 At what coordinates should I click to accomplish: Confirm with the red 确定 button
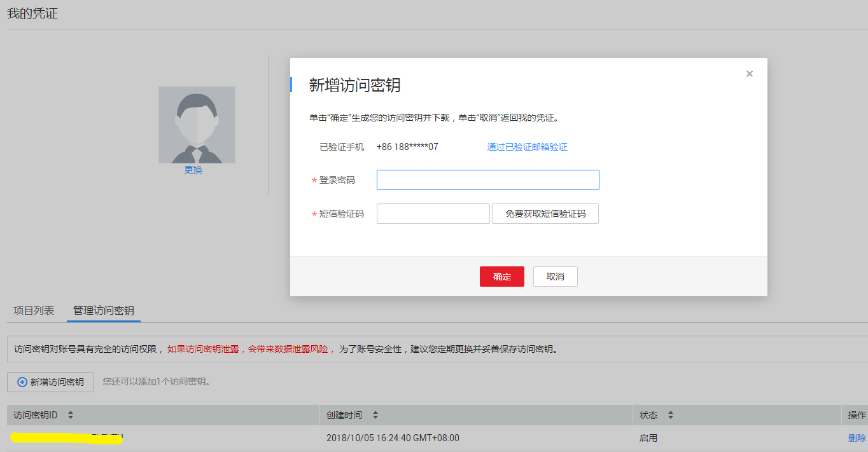(x=501, y=277)
